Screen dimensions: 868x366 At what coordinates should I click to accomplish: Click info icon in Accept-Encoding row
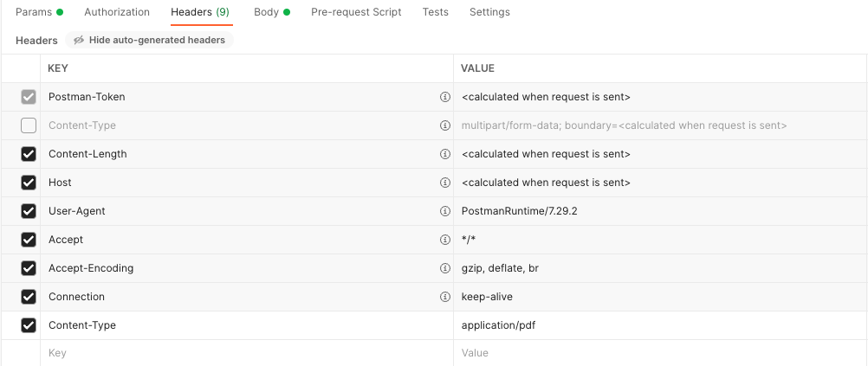tap(445, 268)
